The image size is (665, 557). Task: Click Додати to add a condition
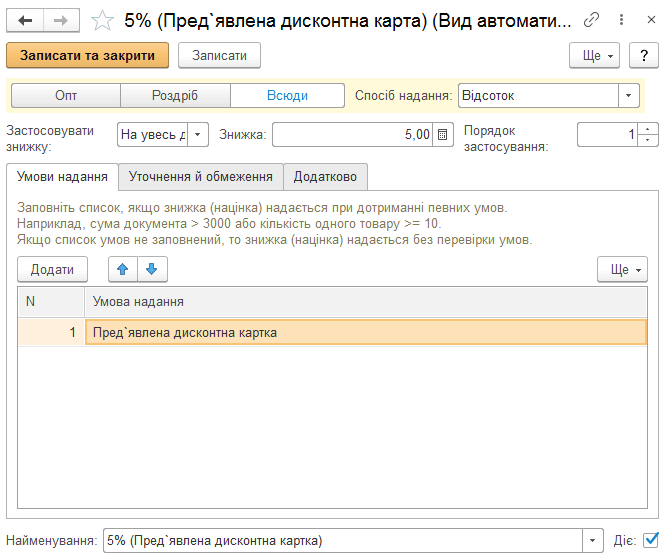tap(52, 269)
